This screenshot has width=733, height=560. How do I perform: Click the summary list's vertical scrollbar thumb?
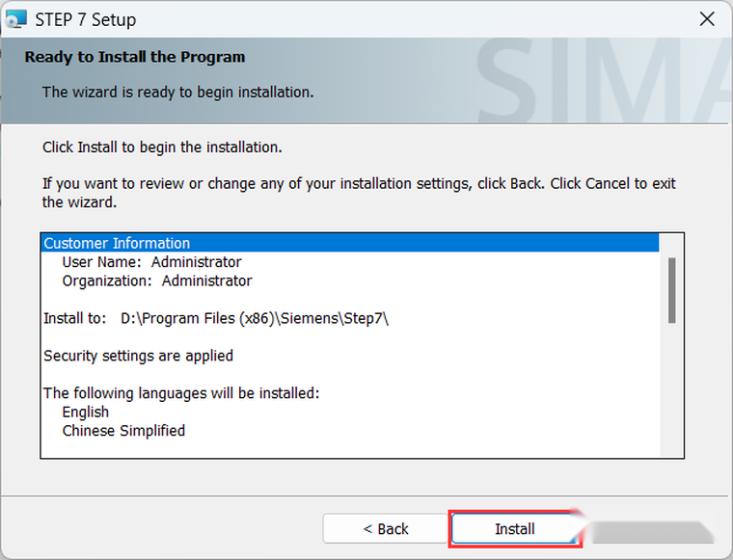672,290
